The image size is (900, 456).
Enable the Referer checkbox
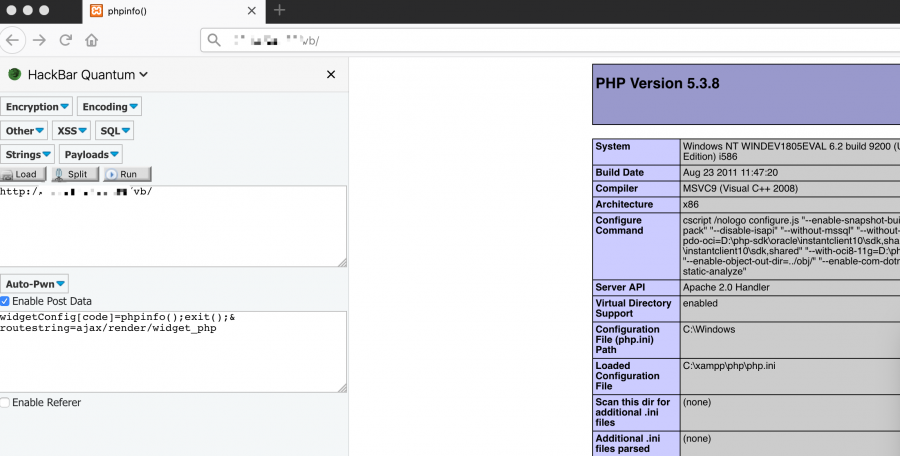(x=6, y=402)
